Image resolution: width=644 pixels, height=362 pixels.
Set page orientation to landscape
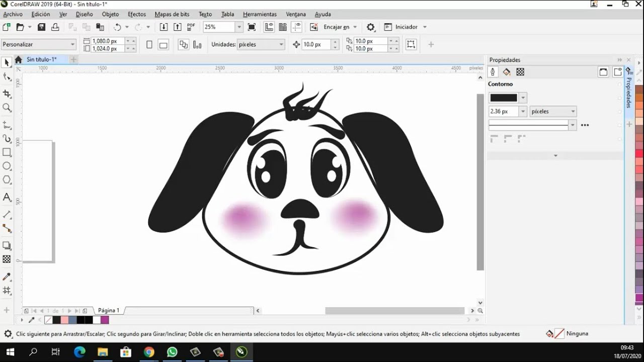pos(163,45)
